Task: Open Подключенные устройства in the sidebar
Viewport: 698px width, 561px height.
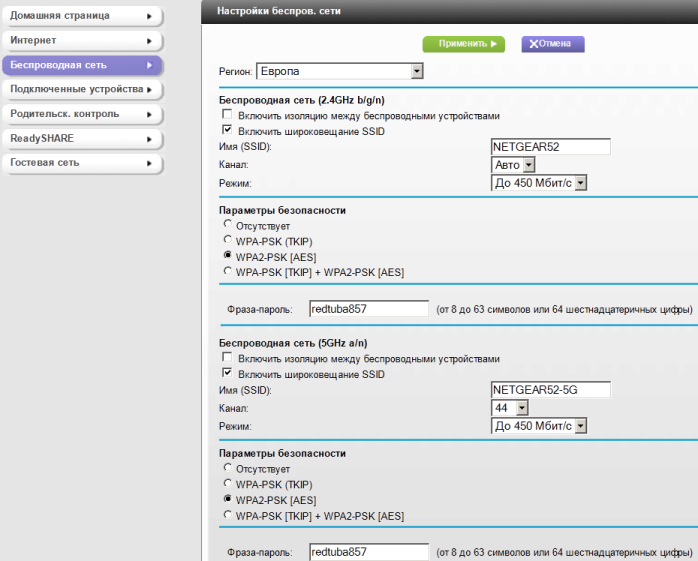Action: 82,89
